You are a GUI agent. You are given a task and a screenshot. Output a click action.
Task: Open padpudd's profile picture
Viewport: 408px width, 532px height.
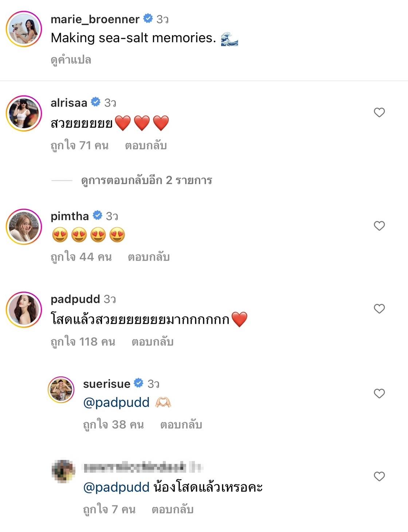24,309
